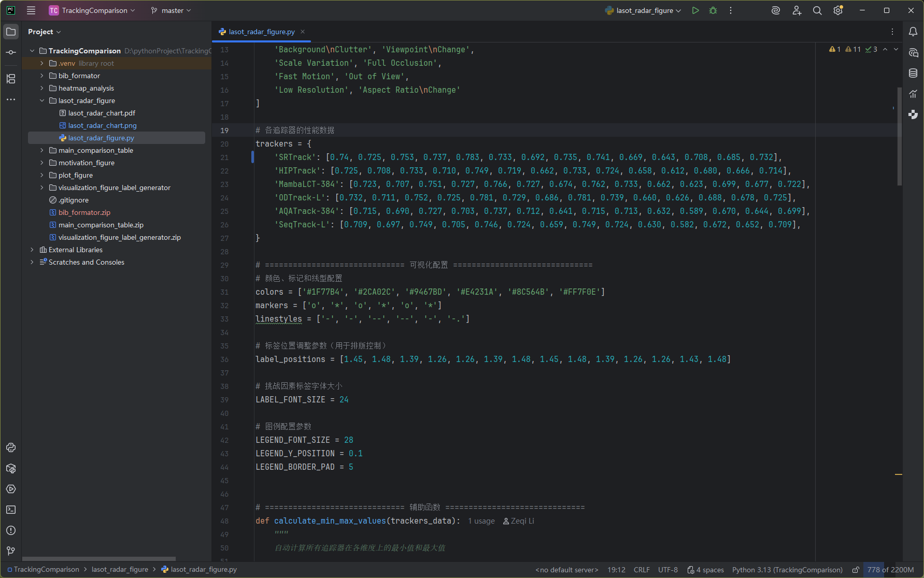Image resolution: width=924 pixels, height=578 pixels.
Task: Open the Project view options dropdown
Action: click(45, 32)
